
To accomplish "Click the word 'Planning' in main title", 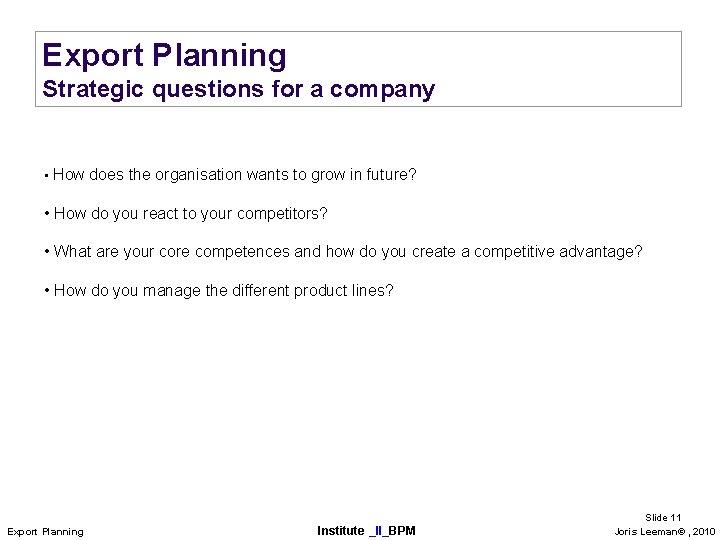I will point(219,56).
